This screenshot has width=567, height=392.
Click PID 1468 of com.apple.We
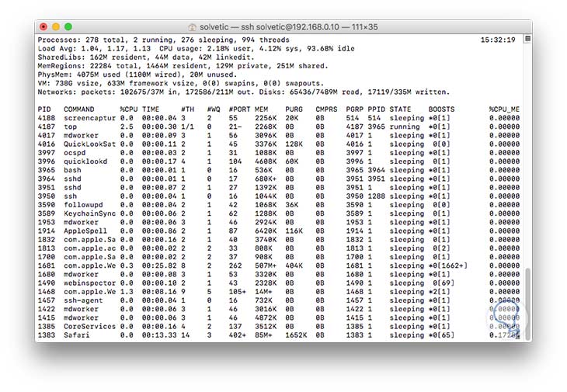point(47,292)
